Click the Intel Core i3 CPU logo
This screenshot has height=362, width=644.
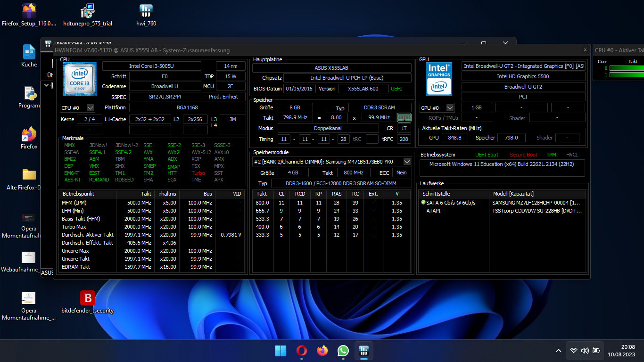pos(80,79)
